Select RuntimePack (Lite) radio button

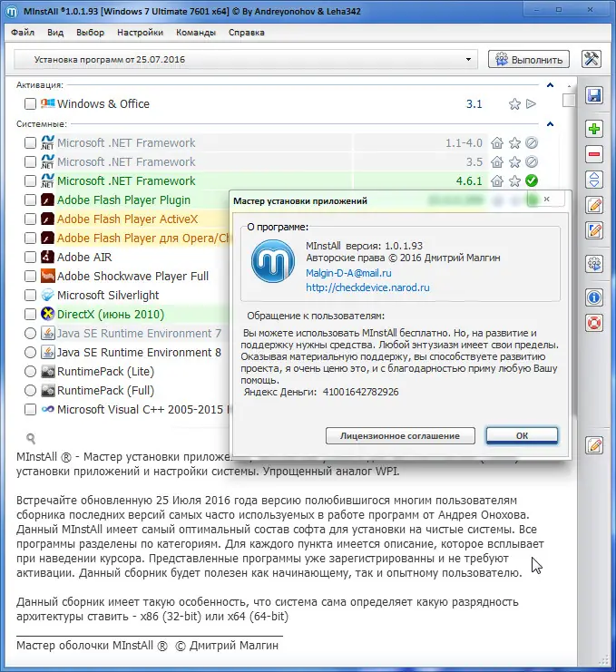(x=31, y=371)
